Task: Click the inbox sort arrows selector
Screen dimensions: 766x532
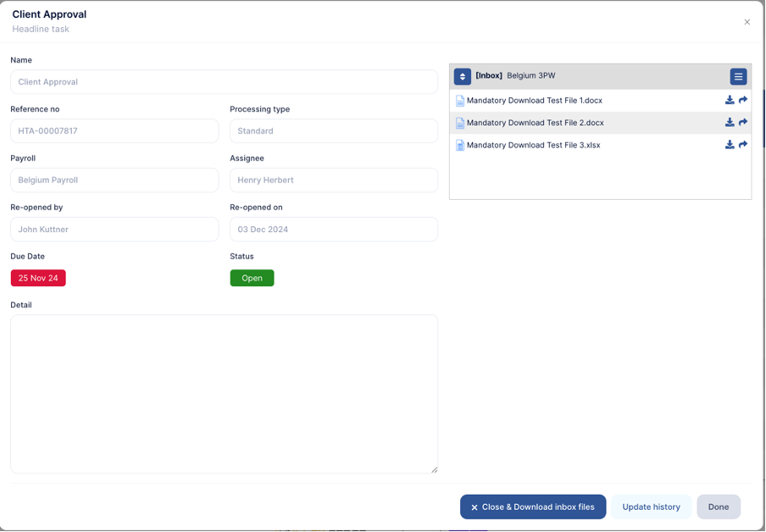Action: coord(462,75)
